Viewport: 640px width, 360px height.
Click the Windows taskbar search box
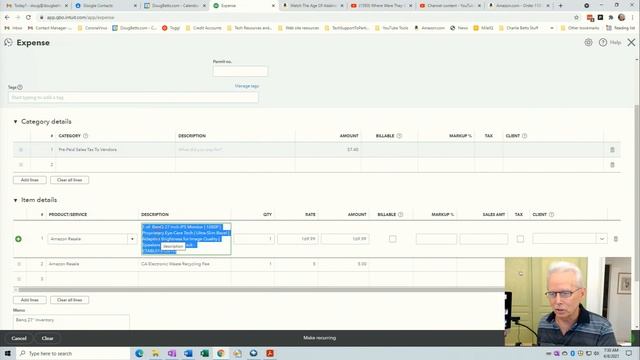73,353
